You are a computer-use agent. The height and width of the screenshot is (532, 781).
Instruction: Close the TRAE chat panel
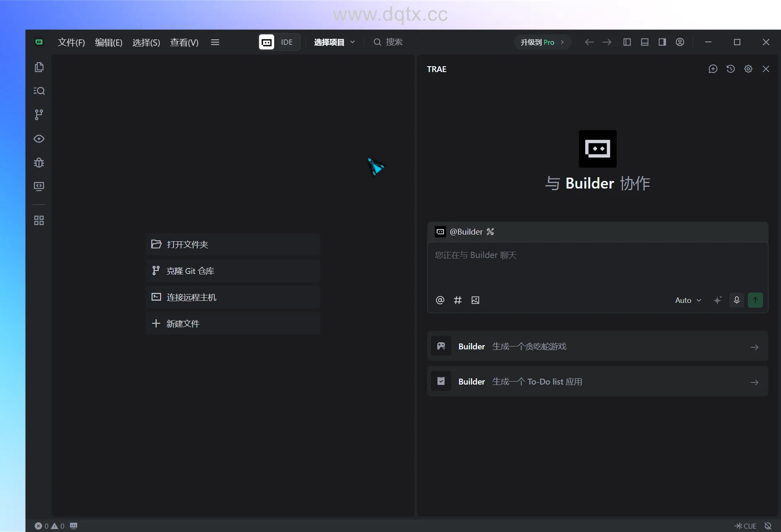coord(766,69)
